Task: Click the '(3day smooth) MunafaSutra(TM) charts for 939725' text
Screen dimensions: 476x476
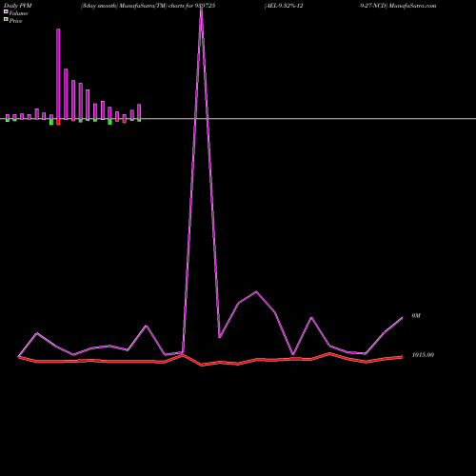Action: tap(148, 6)
